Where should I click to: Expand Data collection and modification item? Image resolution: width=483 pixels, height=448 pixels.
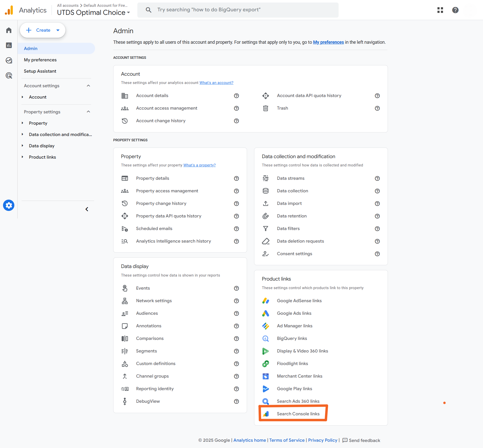pos(22,135)
